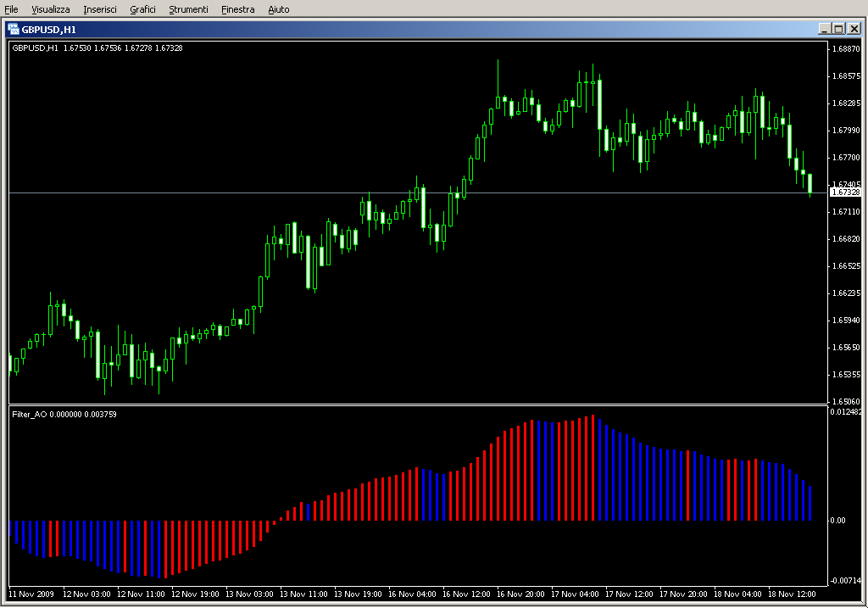Click the 12 Nov 11:00 time label
868x608 pixels.
pyautogui.click(x=141, y=594)
